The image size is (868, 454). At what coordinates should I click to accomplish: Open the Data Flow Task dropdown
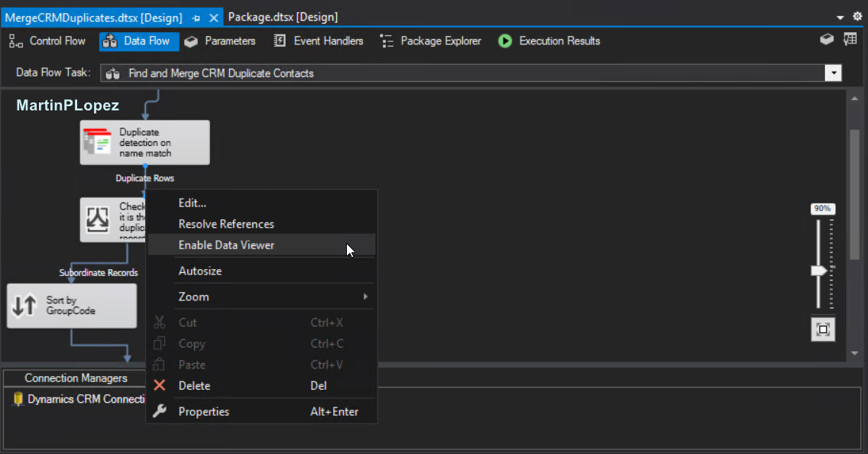click(834, 73)
